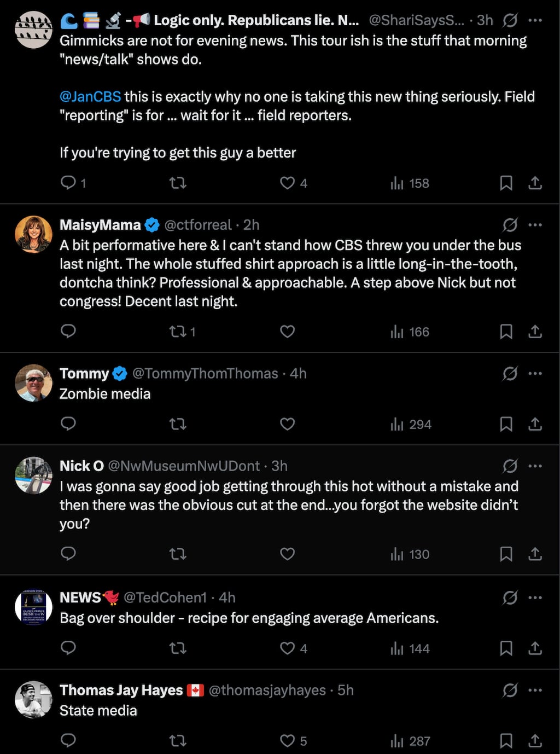The width and height of the screenshot is (560, 754).
Task: Reply to Thomas Jay Hayes' State media tweet
Action: pyautogui.click(x=68, y=740)
